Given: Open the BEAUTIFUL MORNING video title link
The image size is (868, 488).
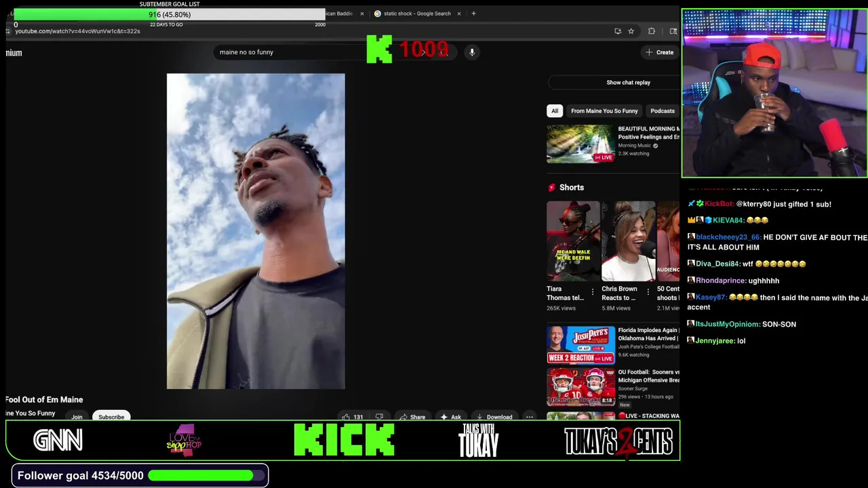Looking at the screenshot, I should [648, 133].
